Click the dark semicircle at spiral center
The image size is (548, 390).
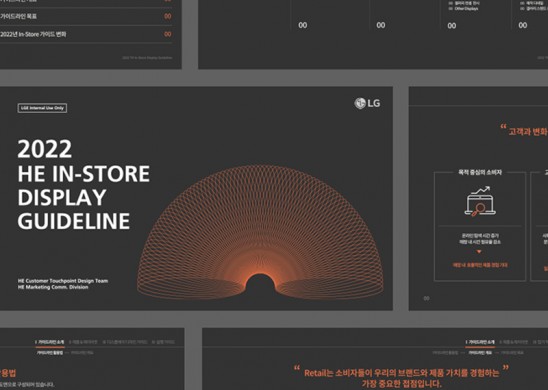pyautogui.click(x=260, y=284)
